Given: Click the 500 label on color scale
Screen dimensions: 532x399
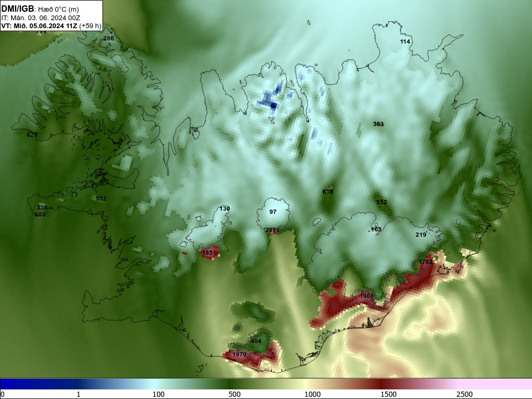Looking at the screenshot, I should 235,394.
